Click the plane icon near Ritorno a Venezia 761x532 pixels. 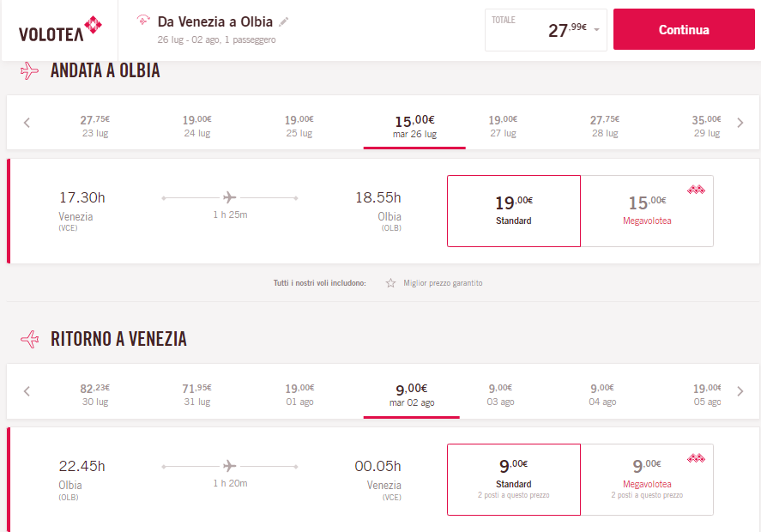click(29, 339)
